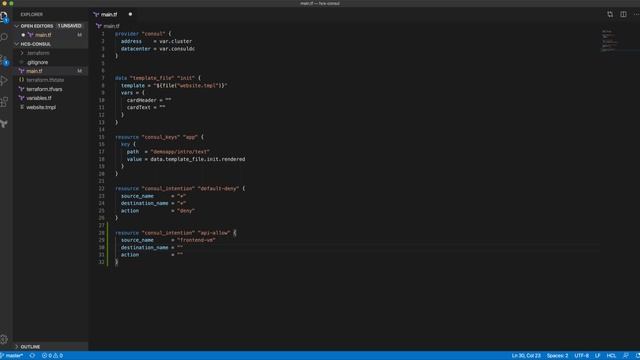Click the master branch in status bar
Viewport: 640px width, 360px height.
click(12, 356)
